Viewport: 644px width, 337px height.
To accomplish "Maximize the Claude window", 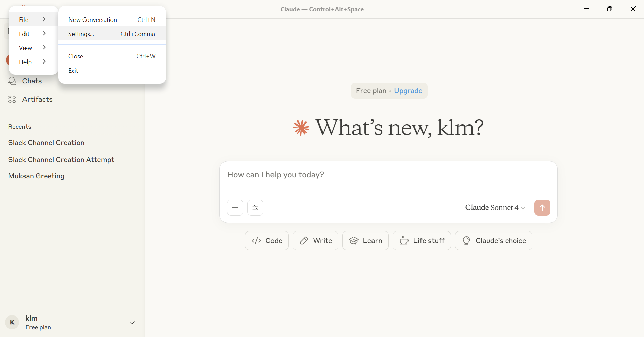I will pyautogui.click(x=610, y=9).
